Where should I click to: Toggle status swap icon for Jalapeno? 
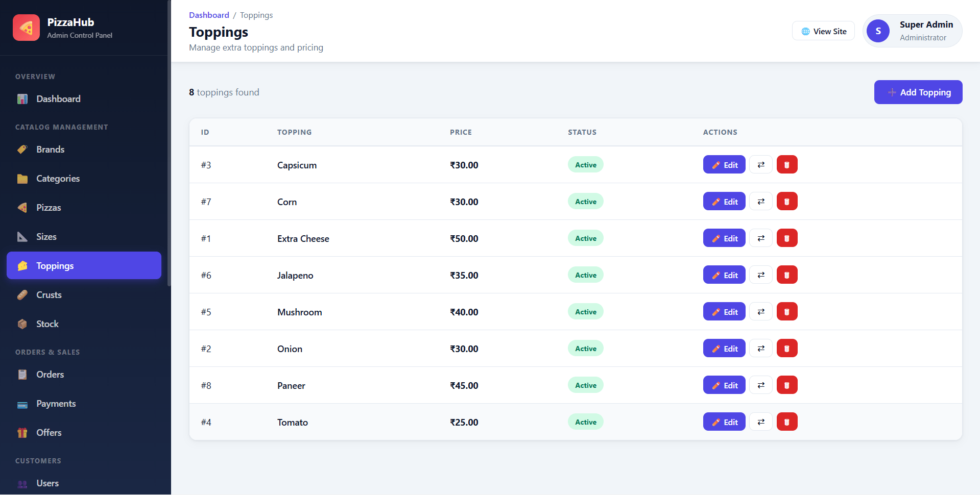[761, 275]
